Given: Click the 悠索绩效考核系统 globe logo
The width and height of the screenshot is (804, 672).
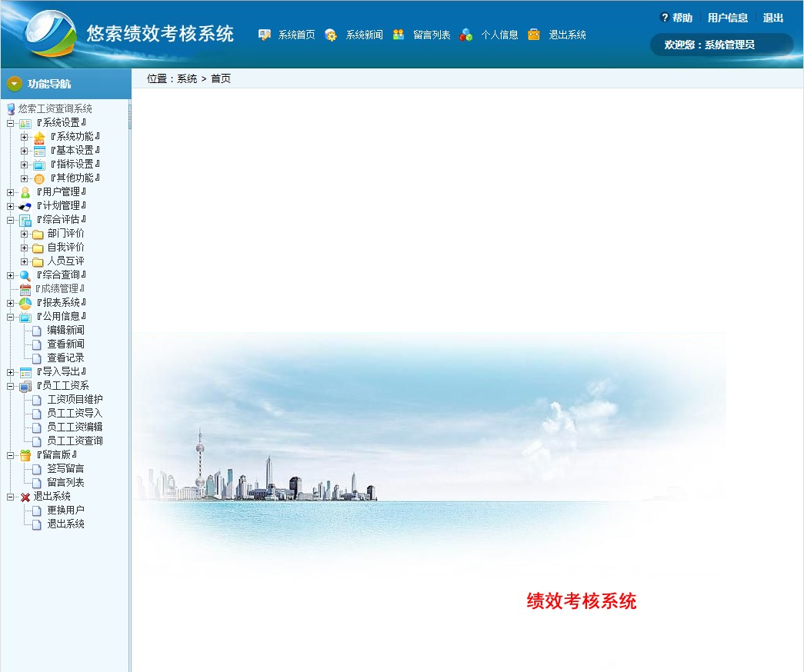Looking at the screenshot, I should click(50, 33).
